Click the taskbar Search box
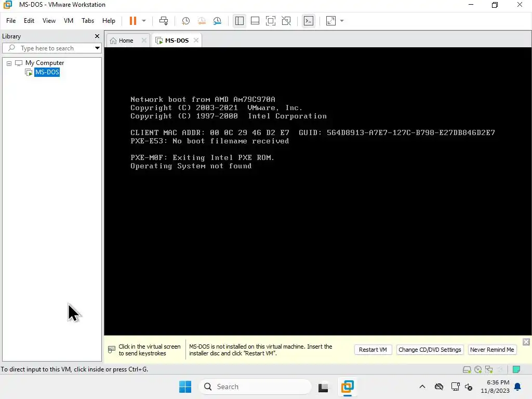Image resolution: width=532 pixels, height=399 pixels. (x=255, y=387)
